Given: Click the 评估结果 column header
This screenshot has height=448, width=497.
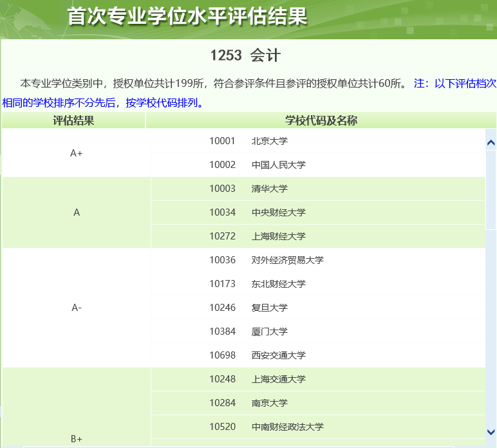Looking at the screenshot, I should pos(73,120).
